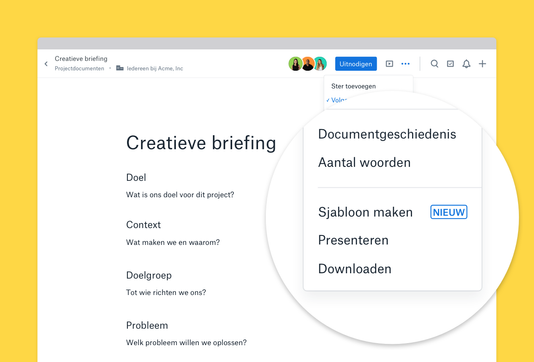Open the present mode play icon

click(389, 64)
